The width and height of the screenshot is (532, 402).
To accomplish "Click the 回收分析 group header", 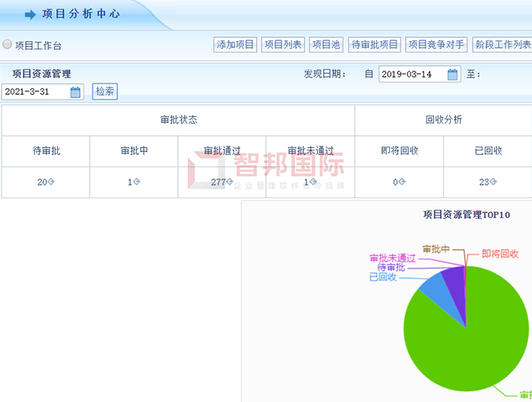I will pyautogui.click(x=444, y=120).
